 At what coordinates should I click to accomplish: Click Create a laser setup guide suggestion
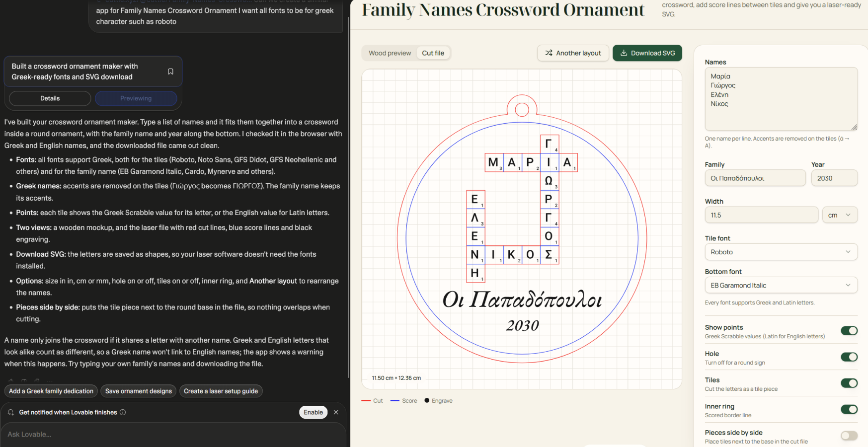pyautogui.click(x=221, y=391)
